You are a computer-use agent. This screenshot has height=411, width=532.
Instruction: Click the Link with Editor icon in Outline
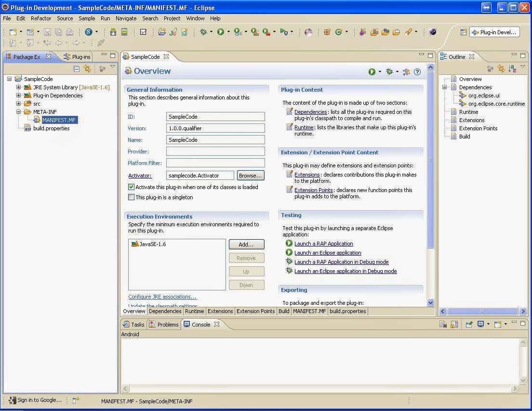click(501, 69)
